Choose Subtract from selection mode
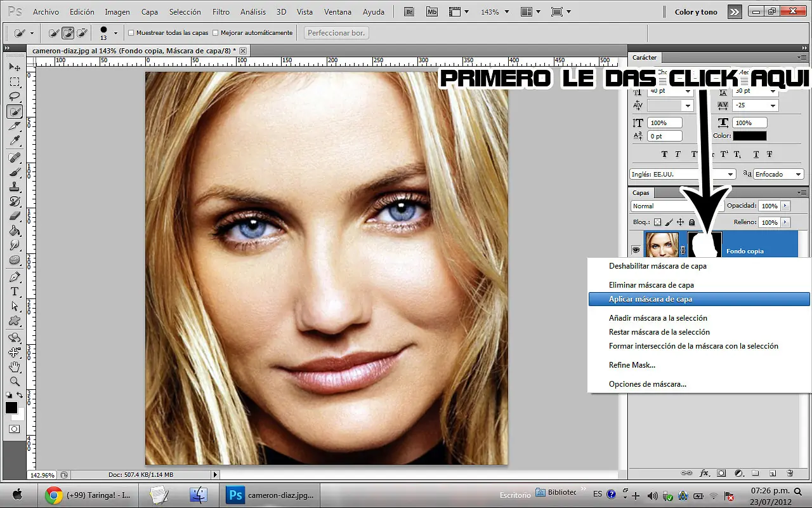Viewport: 812px width, 508px height. pos(81,32)
